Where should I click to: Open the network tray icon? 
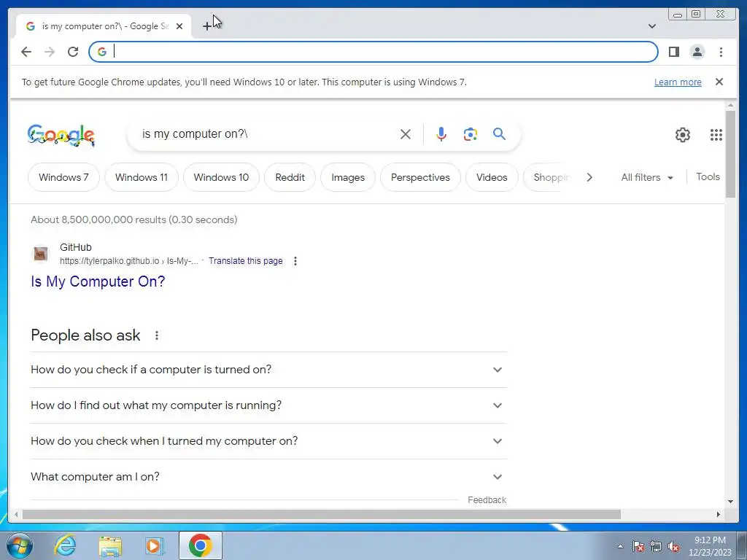[656, 546]
